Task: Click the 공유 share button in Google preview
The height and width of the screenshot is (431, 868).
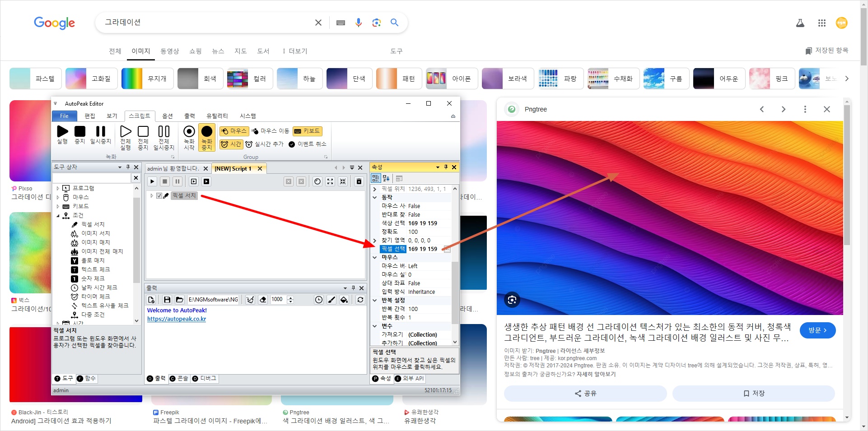Action: [x=585, y=394]
